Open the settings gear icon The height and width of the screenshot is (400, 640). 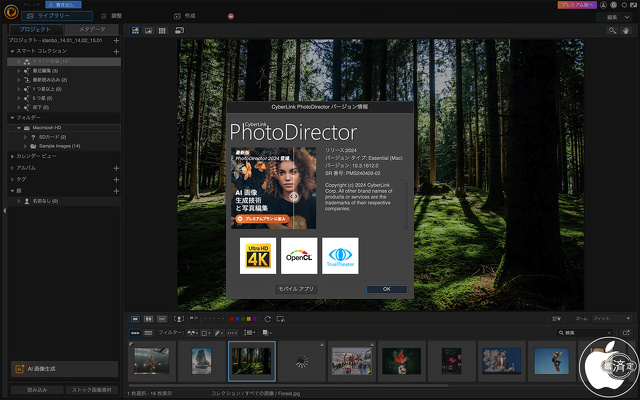point(624,5)
